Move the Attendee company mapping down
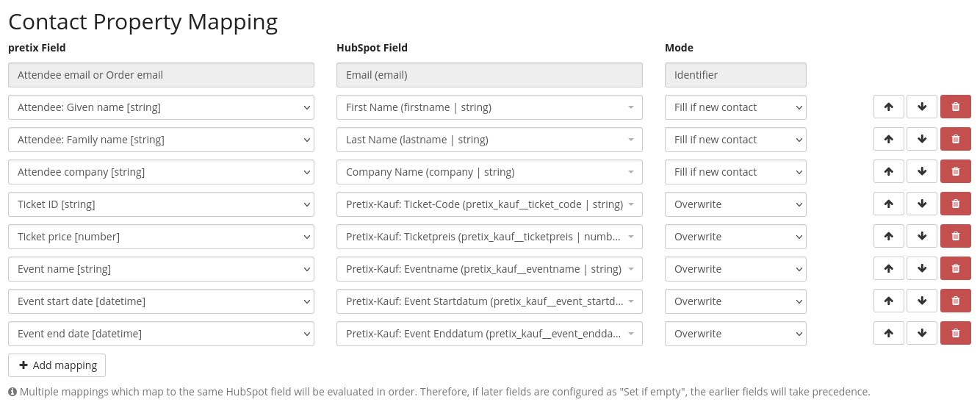980x405 pixels. 922,171
